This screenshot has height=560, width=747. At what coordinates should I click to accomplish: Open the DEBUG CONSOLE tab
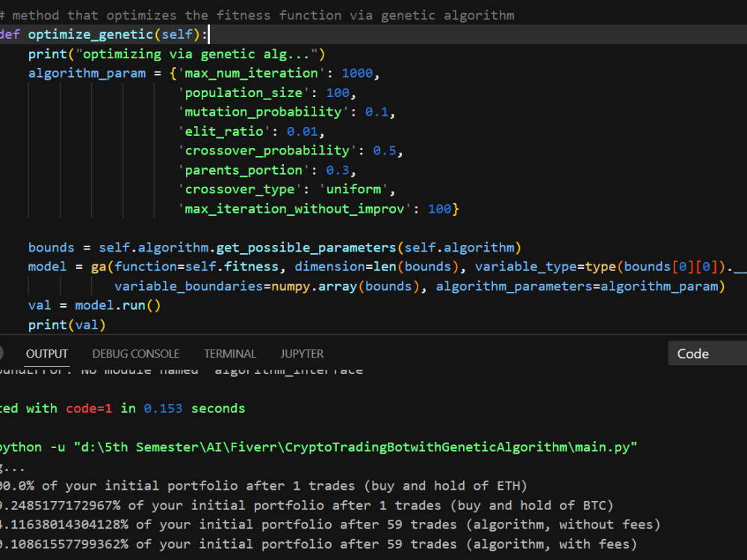point(136,353)
